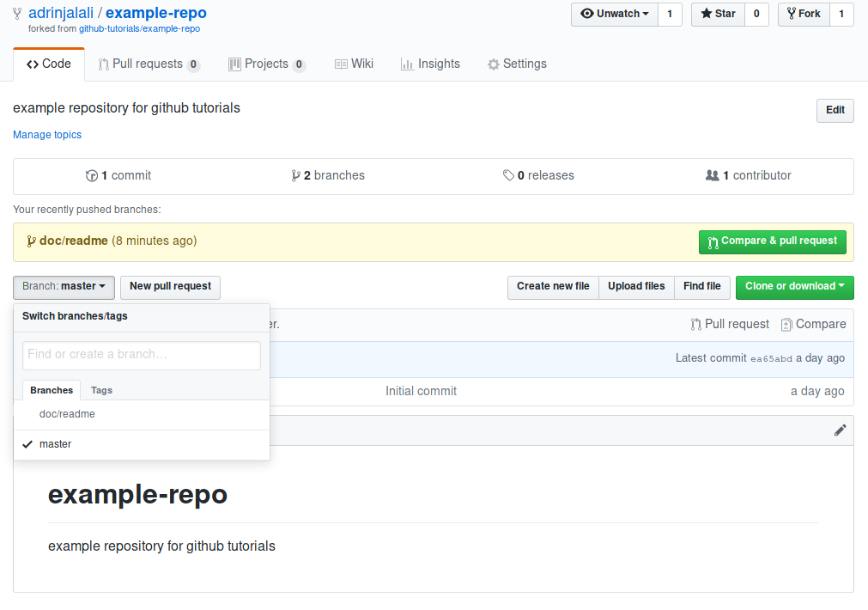Screen dimensions: 868x610
Task: Click Compare & pull request button
Action: pos(772,242)
